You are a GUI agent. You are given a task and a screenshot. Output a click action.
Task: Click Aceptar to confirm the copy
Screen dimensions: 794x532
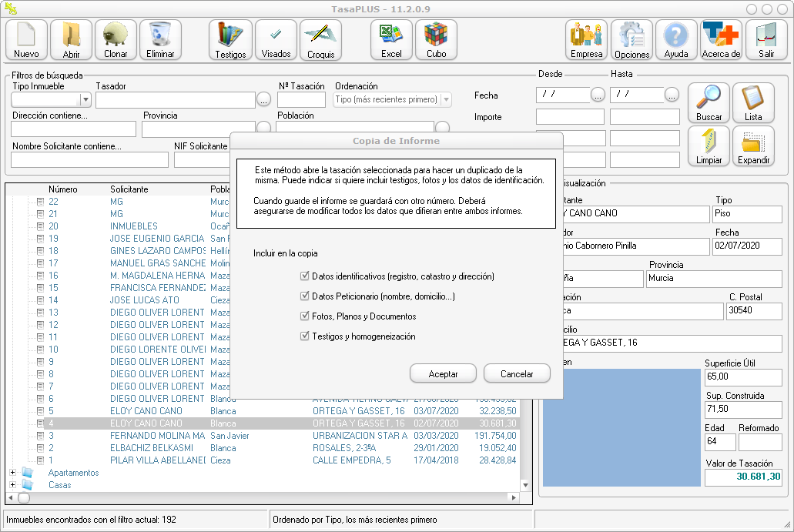[x=443, y=374]
